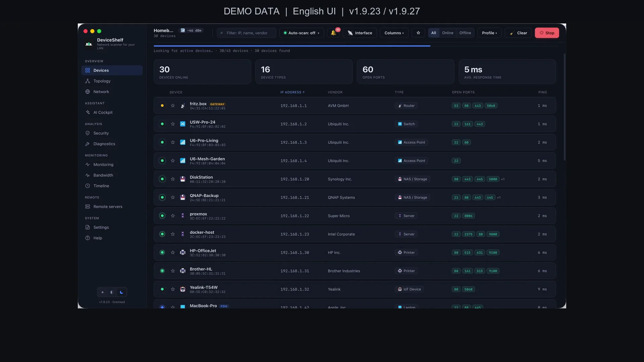The height and width of the screenshot is (362, 644).
Task: Select dark theme moon icon
Action: 121,292
